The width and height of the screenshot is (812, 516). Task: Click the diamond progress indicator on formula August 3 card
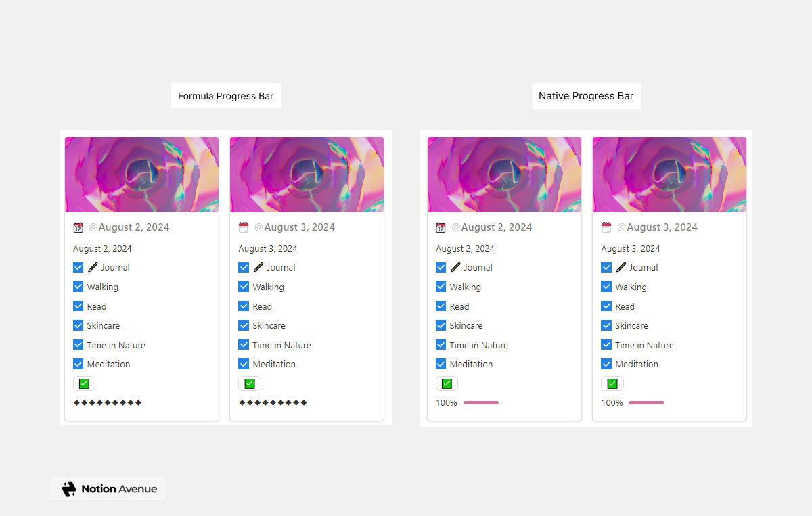272,402
